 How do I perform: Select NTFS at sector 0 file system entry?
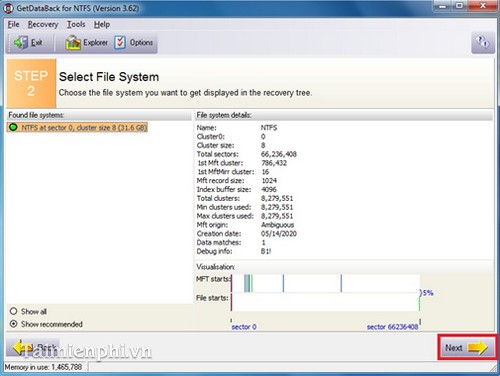pyautogui.click(x=77, y=127)
